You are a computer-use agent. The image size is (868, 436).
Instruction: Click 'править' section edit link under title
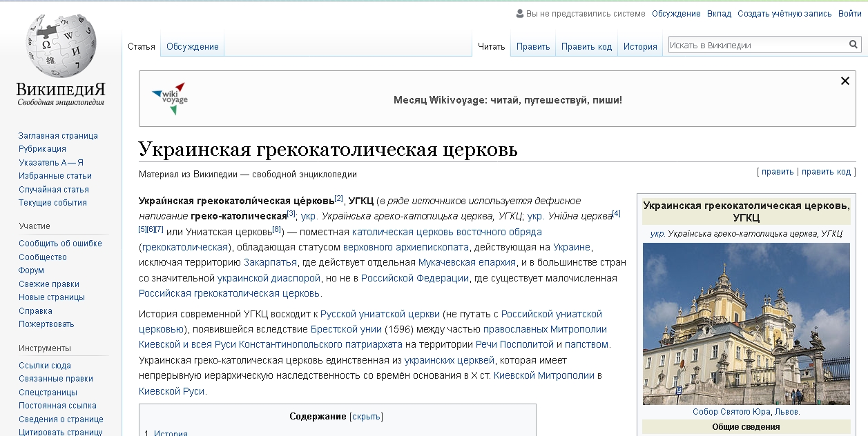click(778, 172)
